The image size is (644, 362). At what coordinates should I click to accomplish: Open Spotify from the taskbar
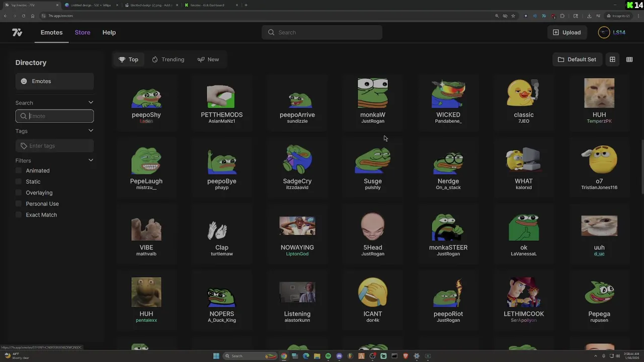tap(328, 356)
